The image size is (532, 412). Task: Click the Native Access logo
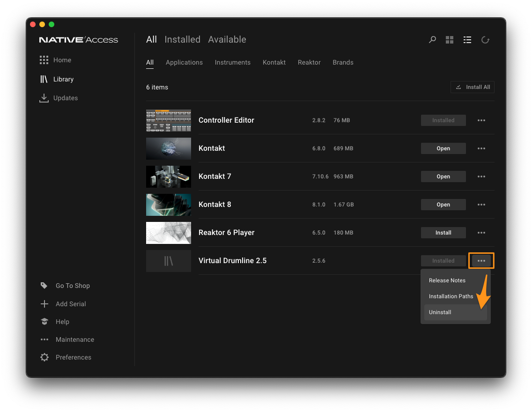[x=78, y=40]
